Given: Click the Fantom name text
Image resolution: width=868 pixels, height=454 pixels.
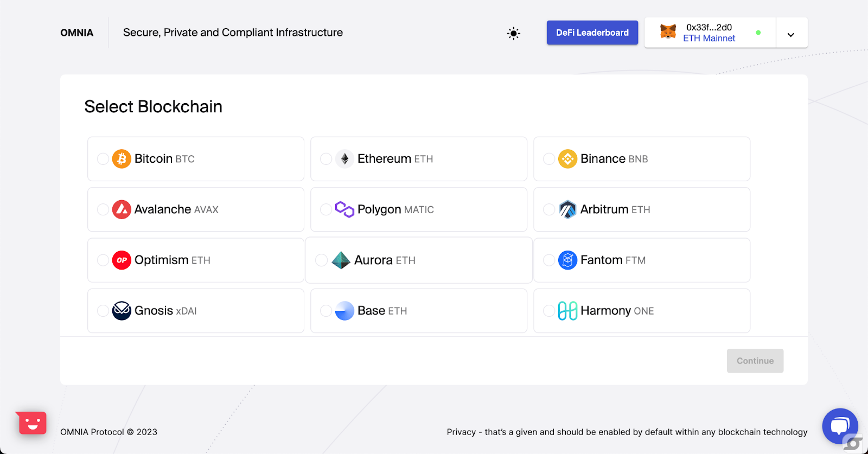Looking at the screenshot, I should click(x=602, y=260).
